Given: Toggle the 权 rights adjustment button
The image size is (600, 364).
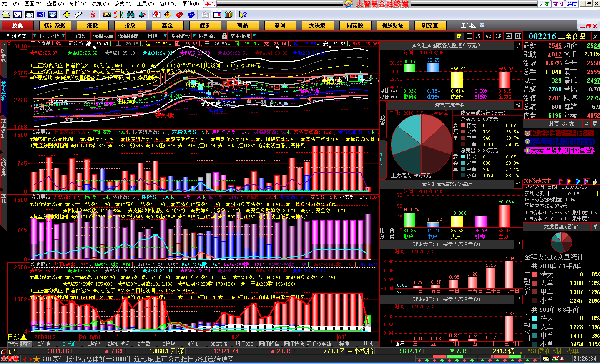Looking at the screenshot, I should [x=479, y=36].
